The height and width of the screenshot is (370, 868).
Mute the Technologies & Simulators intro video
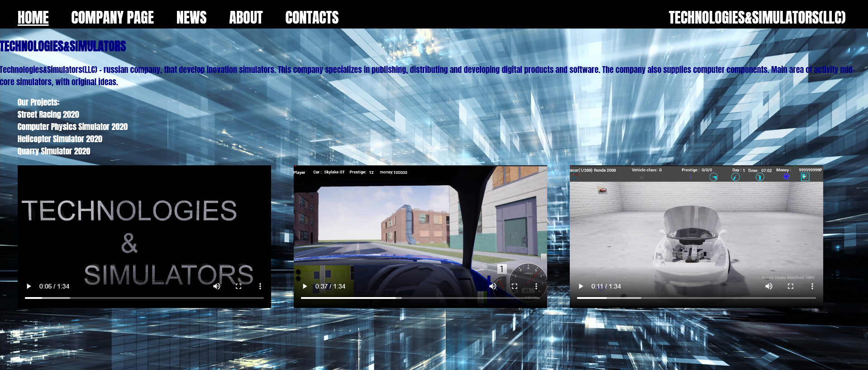217,286
